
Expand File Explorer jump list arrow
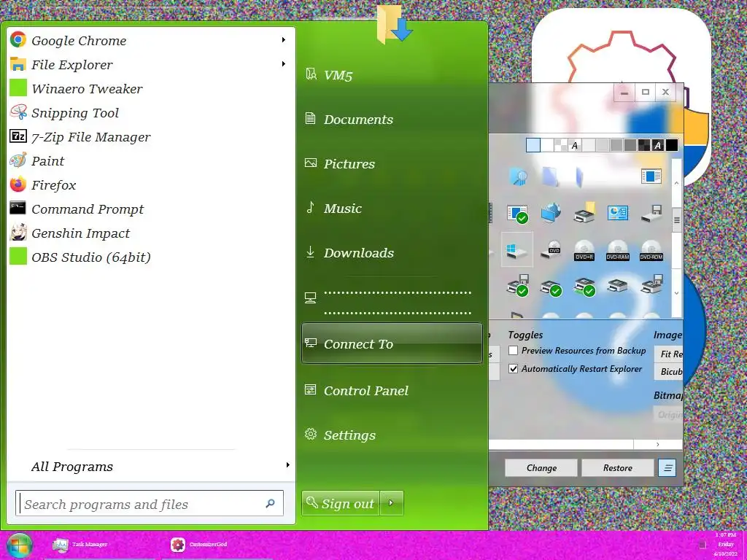284,64
